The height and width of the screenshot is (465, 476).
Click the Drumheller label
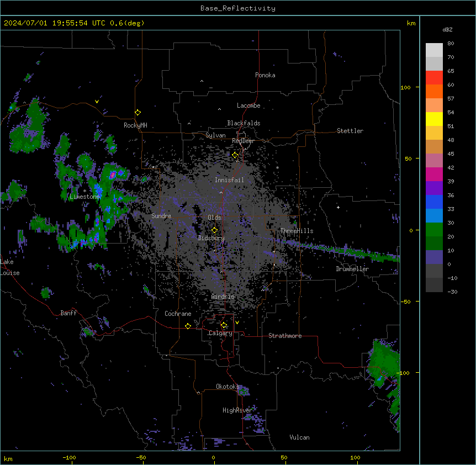pyautogui.click(x=352, y=269)
